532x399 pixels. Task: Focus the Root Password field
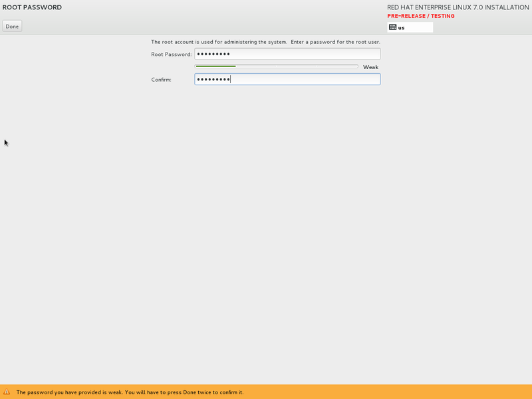pos(287,54)
